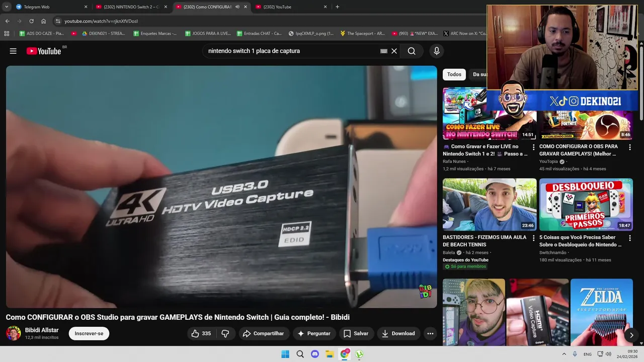Viewport: 644px width, 362px height.
Task: Open "Como Gravar e Fazer LIVE" video title
Action: (x=485, y=150)
